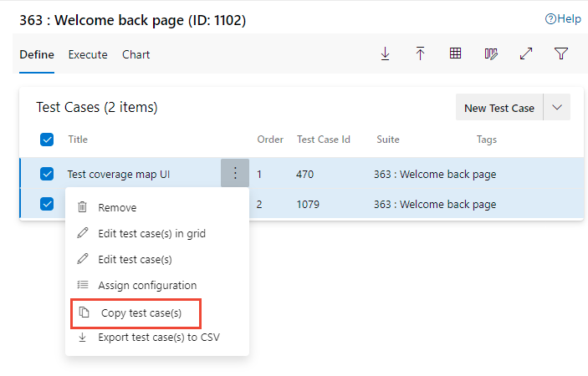The image size is (588, 376).
Task: Toggle the select-all checkbox beside Title
Action: (47, 140)
